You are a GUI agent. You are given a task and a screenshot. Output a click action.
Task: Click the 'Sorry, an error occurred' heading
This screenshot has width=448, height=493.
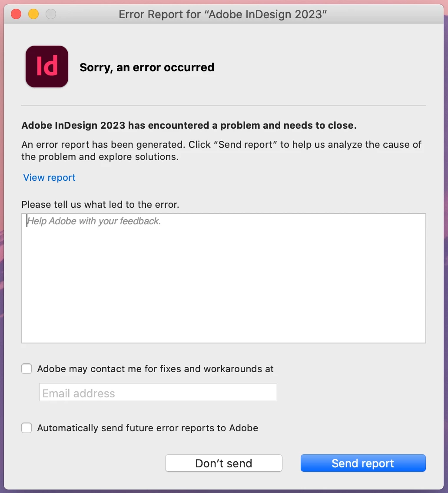pyautogui.click(x=147, y=67)
